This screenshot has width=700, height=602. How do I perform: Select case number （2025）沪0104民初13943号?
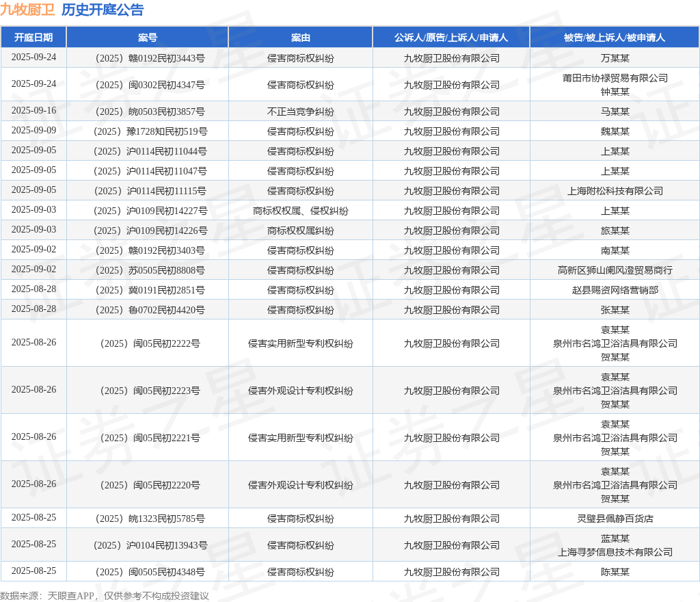pyautogui.click(x=148, y=545)
